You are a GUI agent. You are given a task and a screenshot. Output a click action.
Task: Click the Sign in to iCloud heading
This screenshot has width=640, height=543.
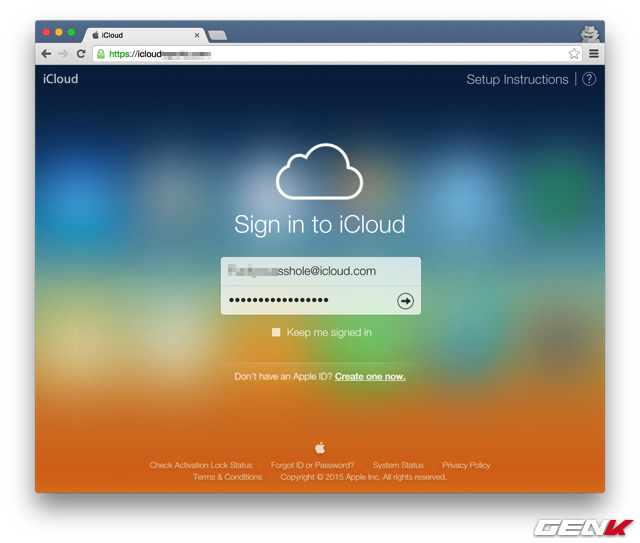tap(320, 225)
